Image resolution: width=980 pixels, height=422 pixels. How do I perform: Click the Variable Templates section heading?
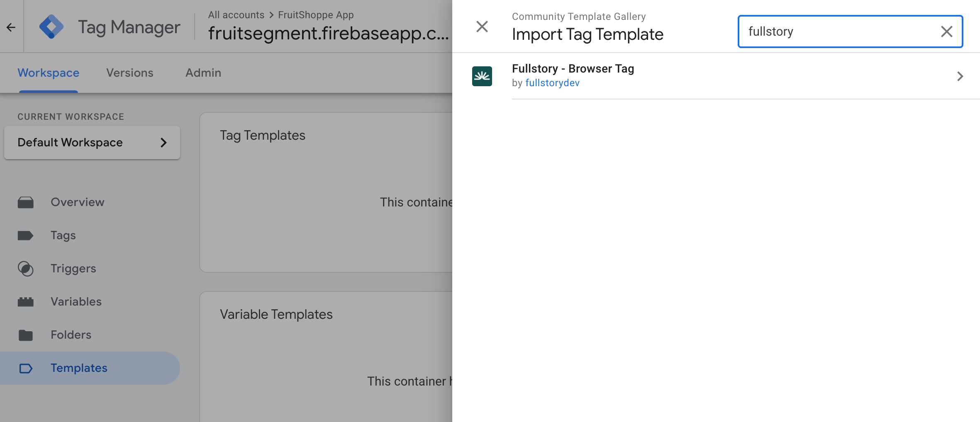pyautogui.click(x=276, y=314)
